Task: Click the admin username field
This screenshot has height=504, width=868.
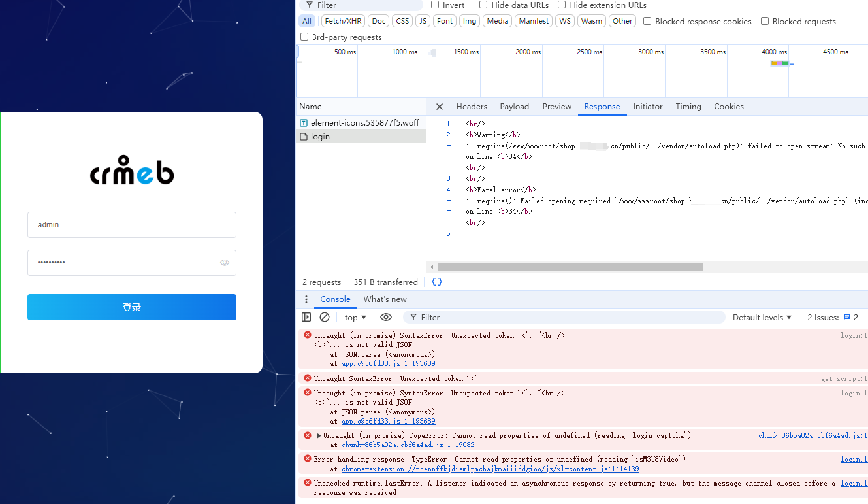Action: pyautogui.click(x=132, y=225)
